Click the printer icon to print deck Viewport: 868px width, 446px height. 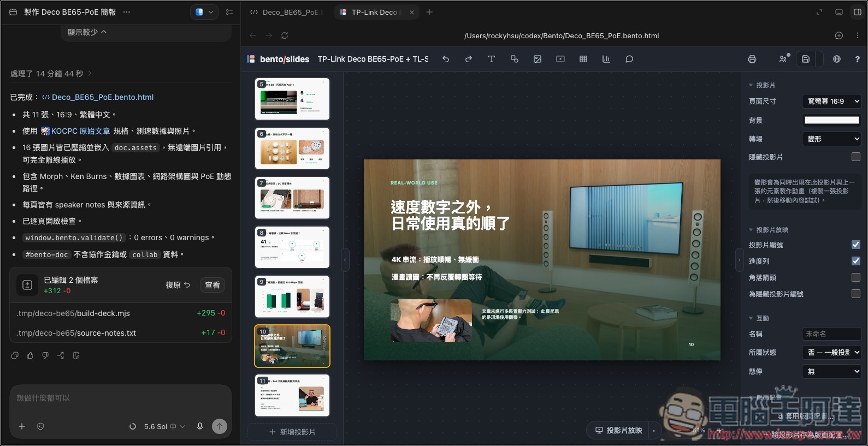click(x=752, y=59)
